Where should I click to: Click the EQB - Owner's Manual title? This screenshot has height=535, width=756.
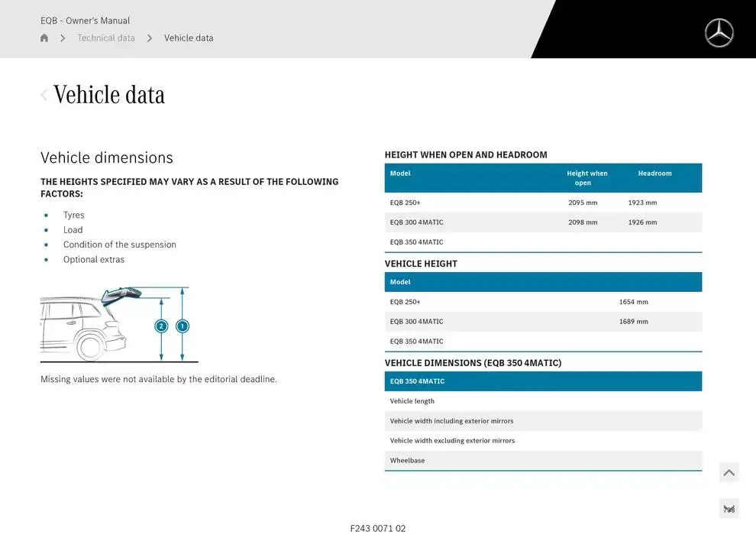click(85, 21)
